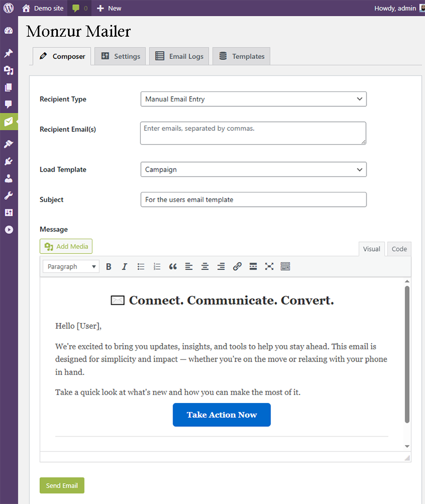Image resolution: width=425 pixels, height=504 pixels.
Task: Apply blockquote formatting
Action: (x=173, y=266)
